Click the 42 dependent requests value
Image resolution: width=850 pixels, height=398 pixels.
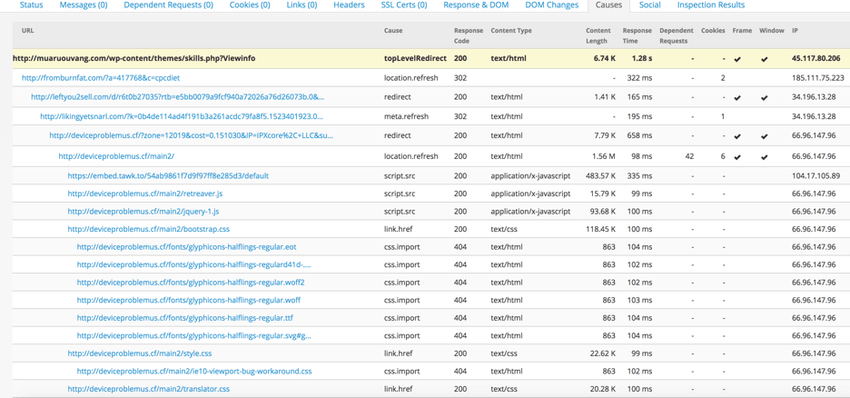pyautogui.click(x=690, y=156)
